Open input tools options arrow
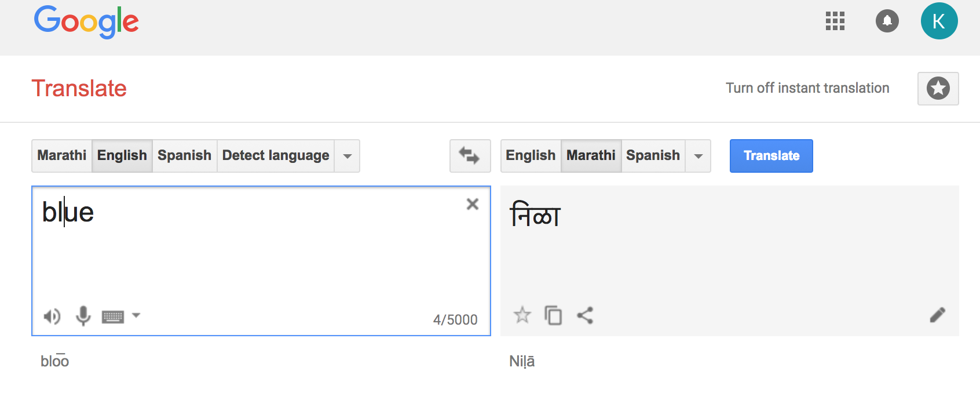The image size is (980, 400). click(x=136, y=316)
